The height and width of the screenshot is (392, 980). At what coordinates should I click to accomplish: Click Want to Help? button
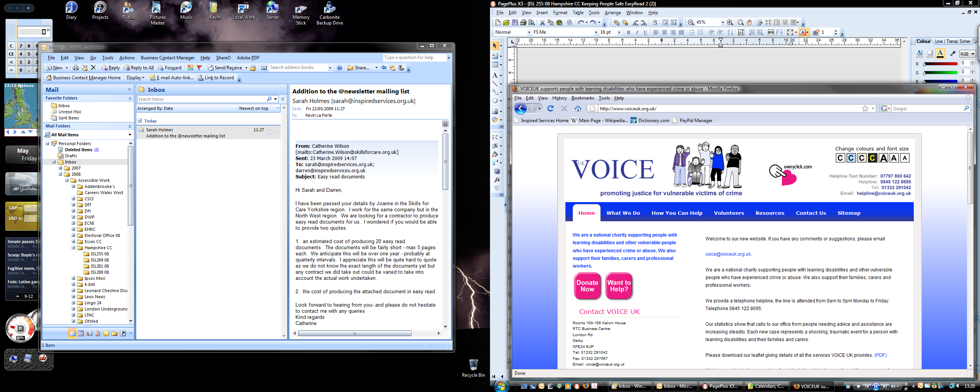[619, 286]
